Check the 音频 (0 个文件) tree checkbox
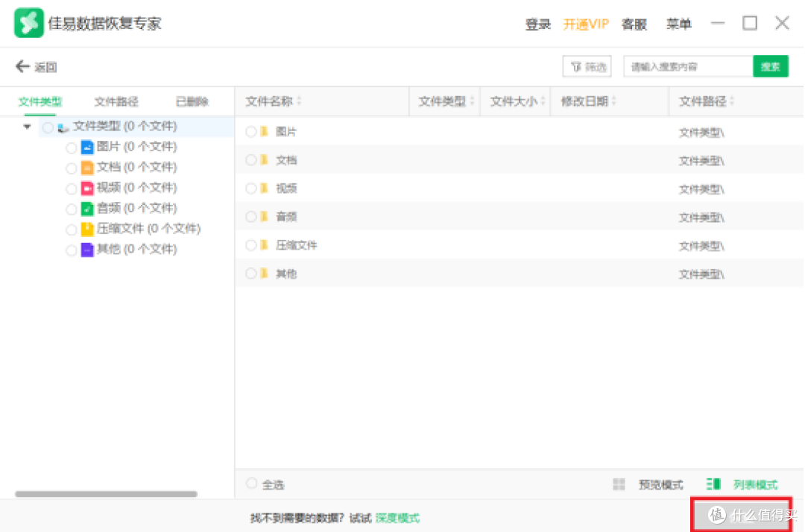Image resolution: width=805 pixels, height=532 pixels. pyautogui.click(x=72, y=209)
